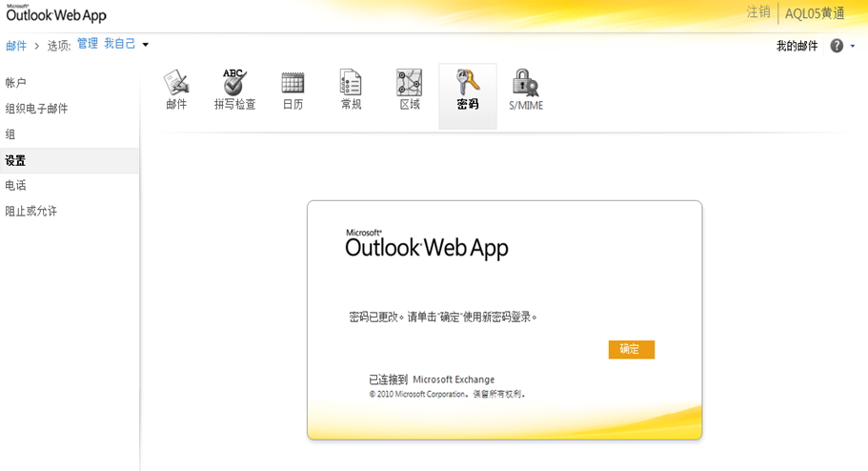Click the Outlook Web App header logo
This screenshot has height=471, width=868.
(56, 13)
